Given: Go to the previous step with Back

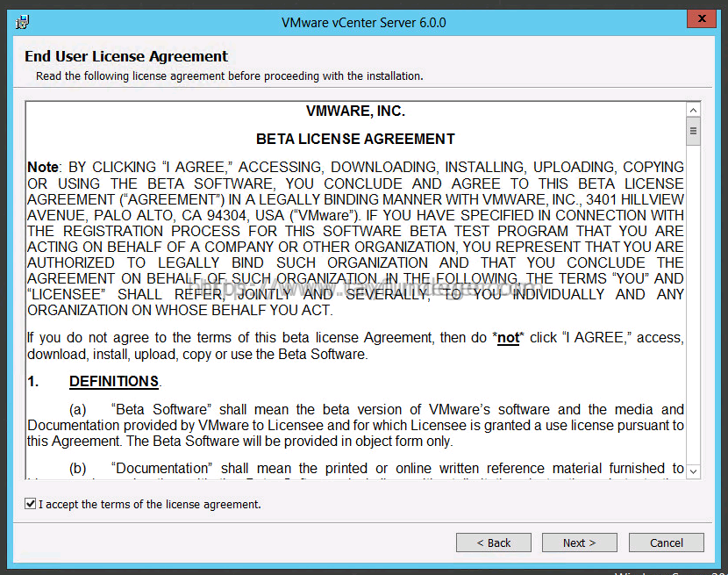Looking at the screenshot, I should [494, 543].
